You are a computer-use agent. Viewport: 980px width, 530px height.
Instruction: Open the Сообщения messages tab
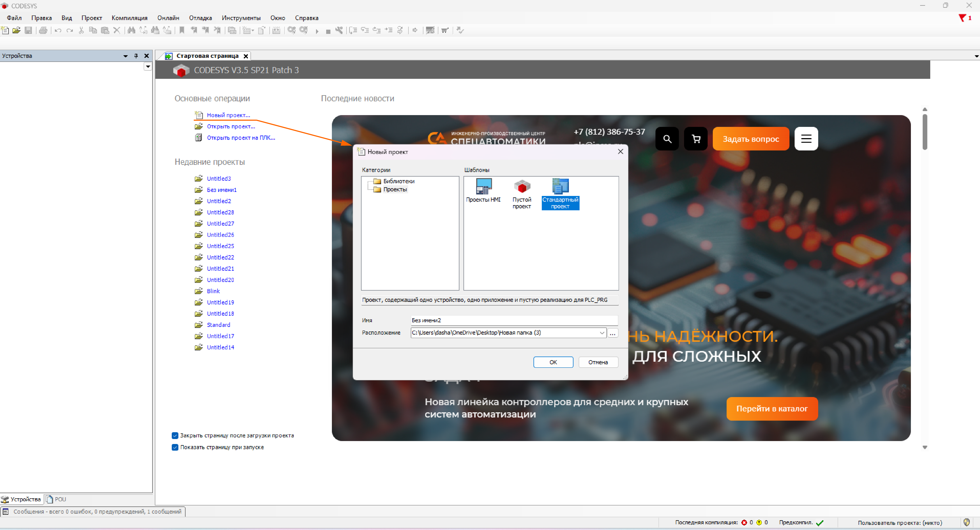93,511
